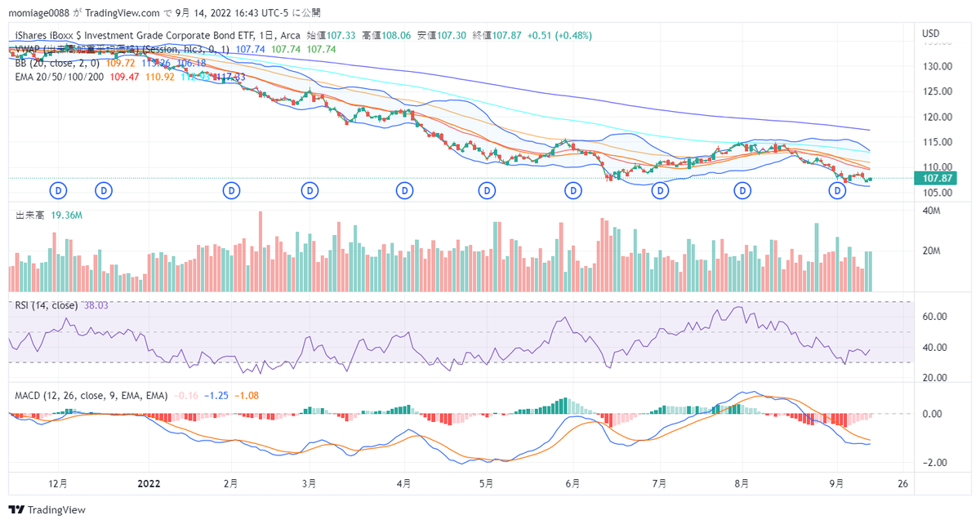This screenshot has width=980, height=524.
Task: Click the 6月 label on time axis
Action: click(572, 484)
